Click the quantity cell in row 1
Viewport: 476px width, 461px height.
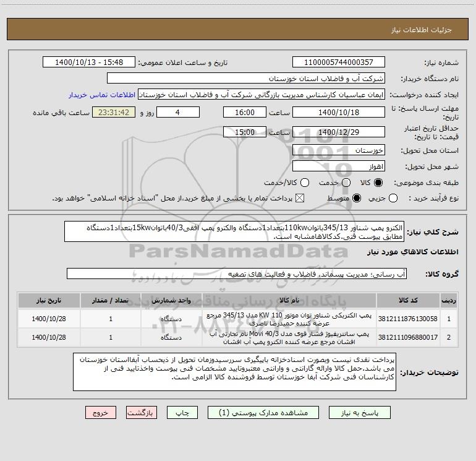tap(111, 319)
